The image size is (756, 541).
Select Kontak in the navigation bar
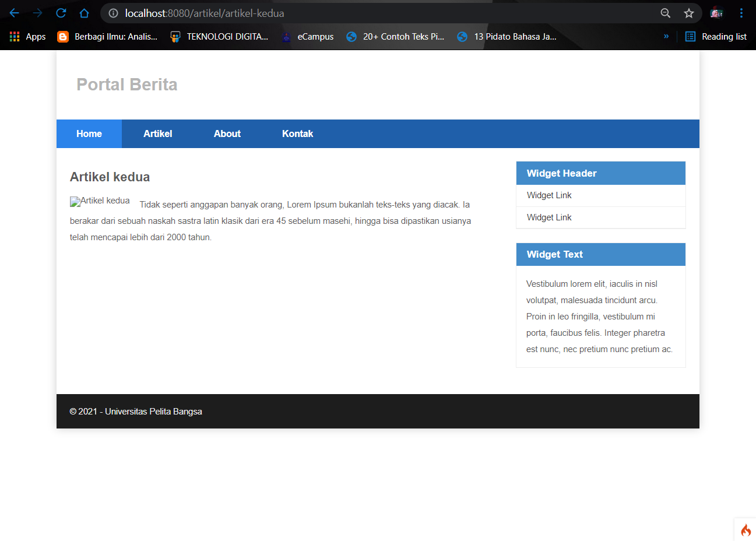[x=297, y=134]
